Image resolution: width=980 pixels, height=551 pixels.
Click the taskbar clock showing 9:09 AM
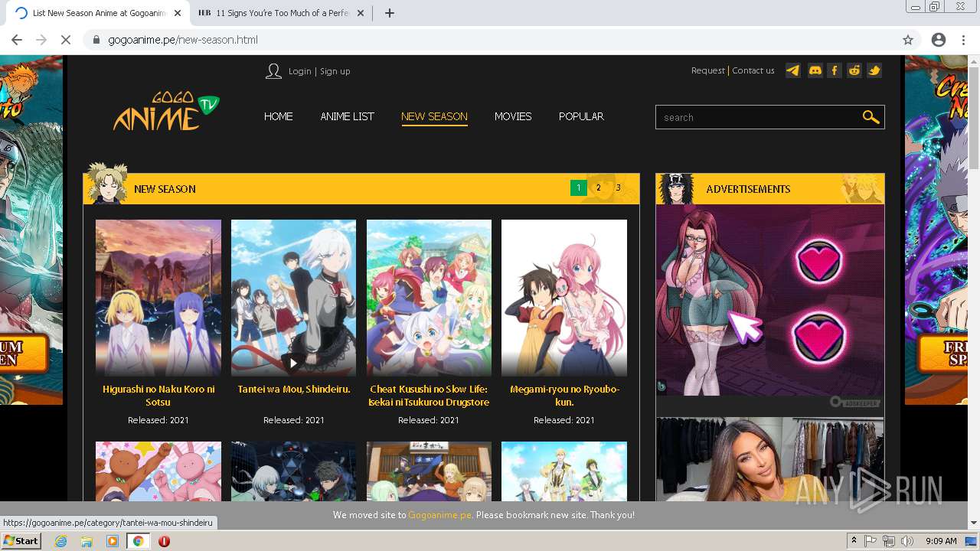941,541
